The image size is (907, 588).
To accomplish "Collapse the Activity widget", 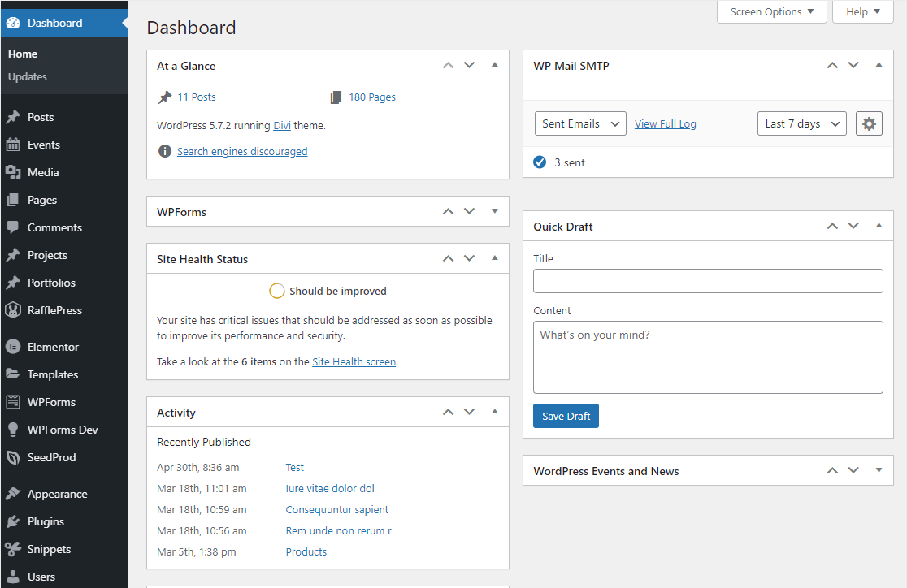I will click(x=495, y=412).
